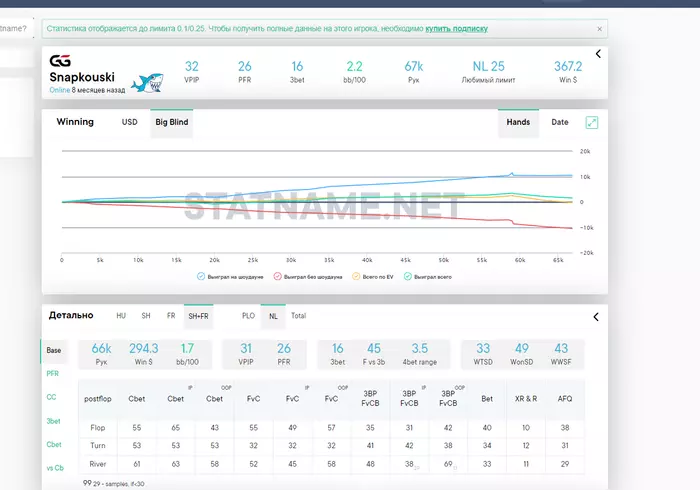
Task: Click the Flop AFQ value 38
Action: pos(565,428)
